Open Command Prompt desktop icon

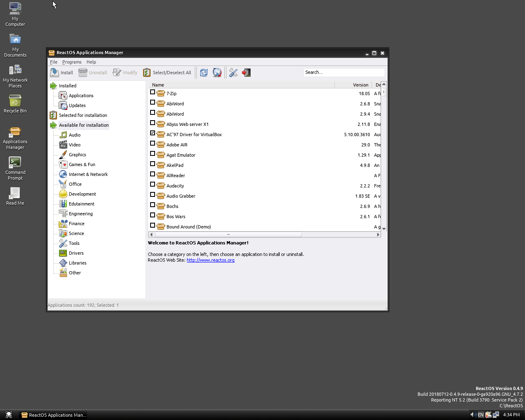tap(15, 168)
